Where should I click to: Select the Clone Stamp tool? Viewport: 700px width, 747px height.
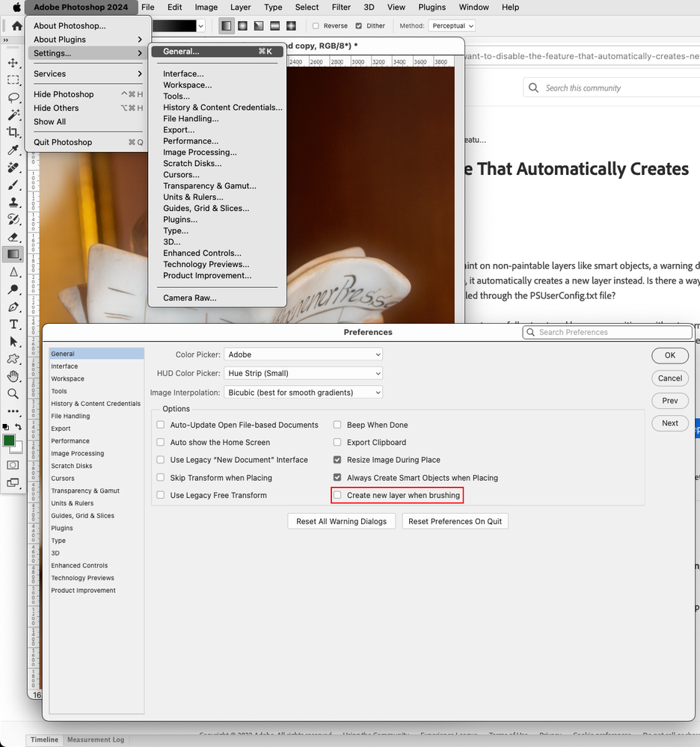13,202
